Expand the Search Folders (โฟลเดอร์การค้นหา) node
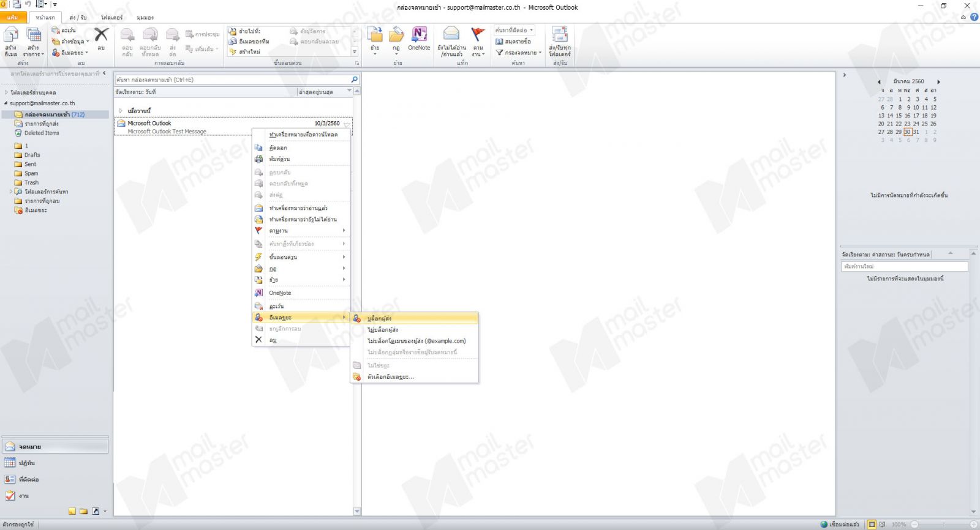The width and height of the screenshot is (980, 530). (x=11, y=192)
